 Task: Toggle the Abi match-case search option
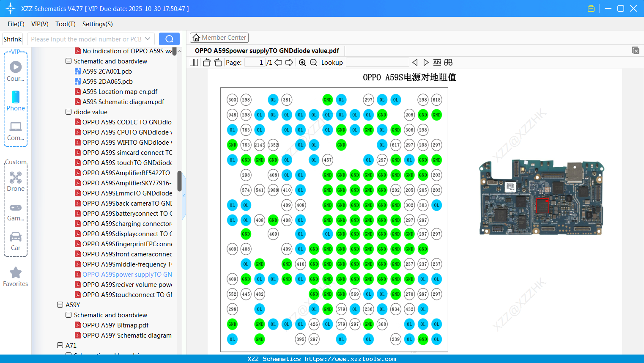point(437,63)
